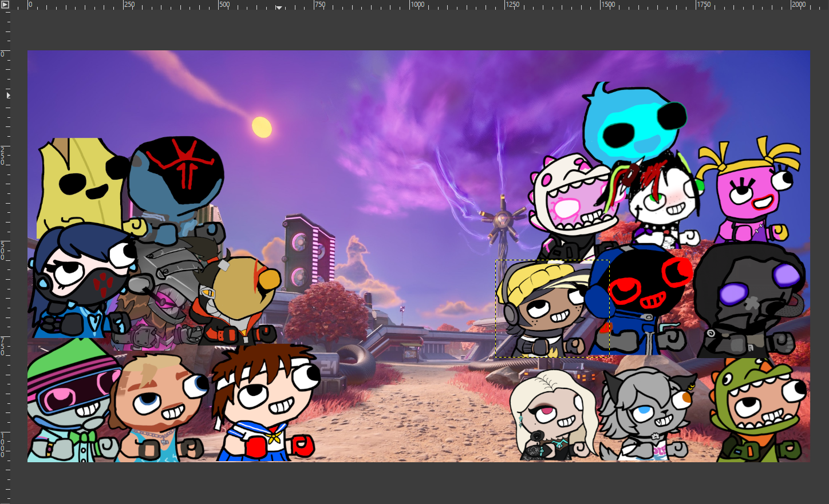Image resolution: width=829 pixels, height=504 pixels.
Task: Click the green dinosaur costume character
Action: (x=759, y=409)
